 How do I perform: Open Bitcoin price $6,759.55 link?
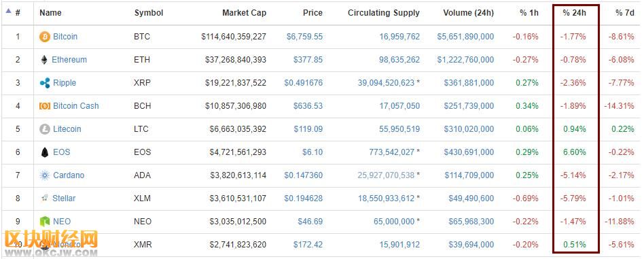pyautogui.click(x=304, y=37)
